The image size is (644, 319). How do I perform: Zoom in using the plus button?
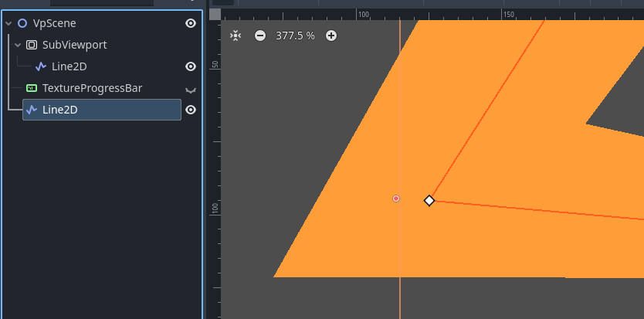click(331, 36)
